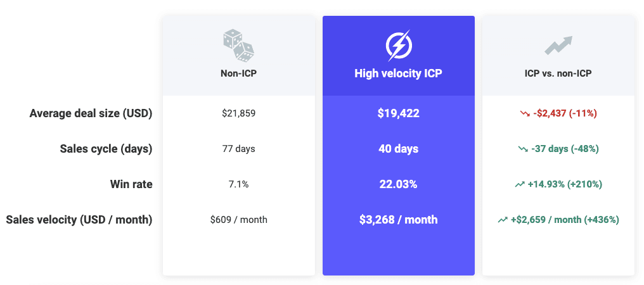Click the $609 / month value
Viewport: 644px width, 285px height.
pos(238,220)
